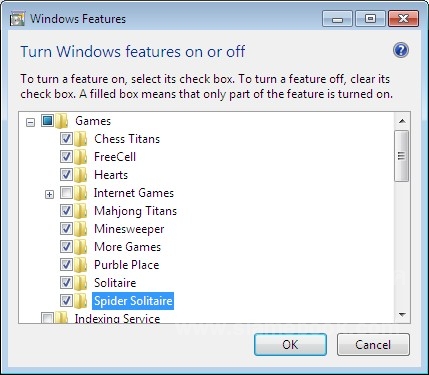The width and height of the screenshot is (429, 375).
Task: Click the Indexing Service folder icon
Action: 61,318
